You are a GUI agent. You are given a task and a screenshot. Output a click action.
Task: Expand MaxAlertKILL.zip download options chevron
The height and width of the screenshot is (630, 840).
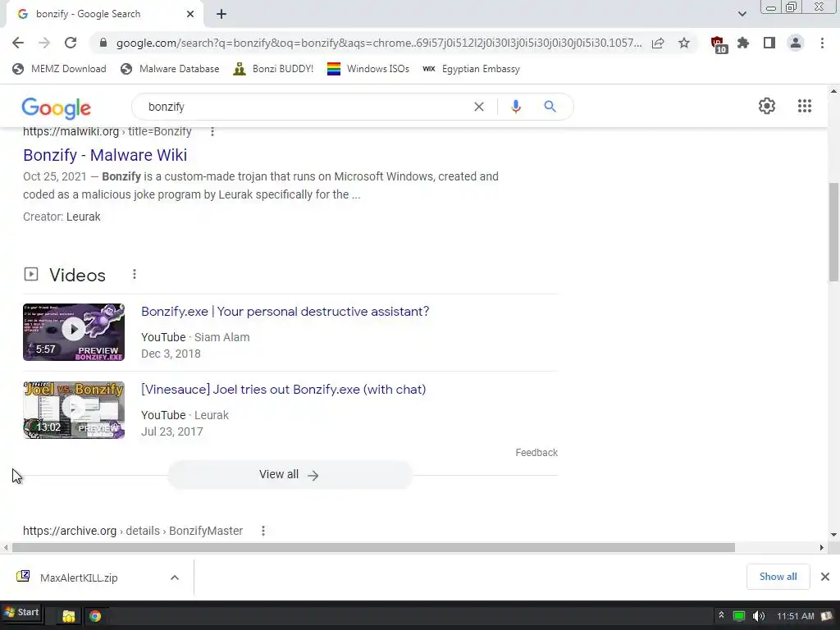click(175, 577)
